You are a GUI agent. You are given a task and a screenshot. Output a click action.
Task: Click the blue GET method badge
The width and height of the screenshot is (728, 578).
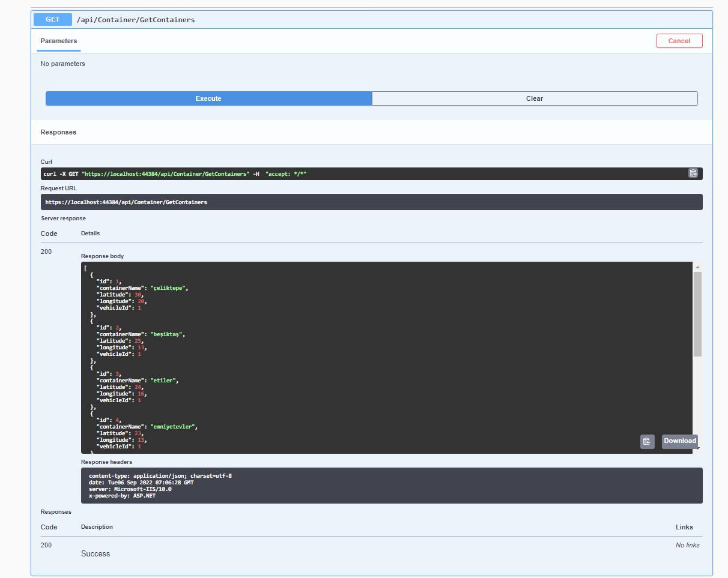tap(52, 19)
